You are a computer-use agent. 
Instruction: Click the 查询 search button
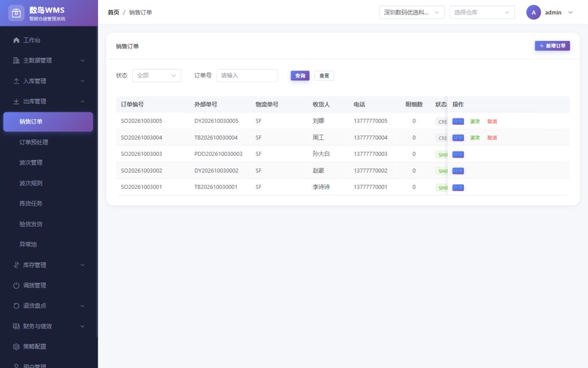point(300,76)
